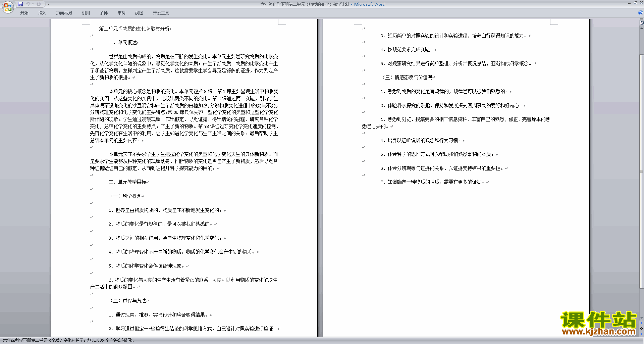The image size is (644, 344).
Task: Click the line 4. 培养以证听说话的观念和行为习惯
Action: click(x=421, y=140)
